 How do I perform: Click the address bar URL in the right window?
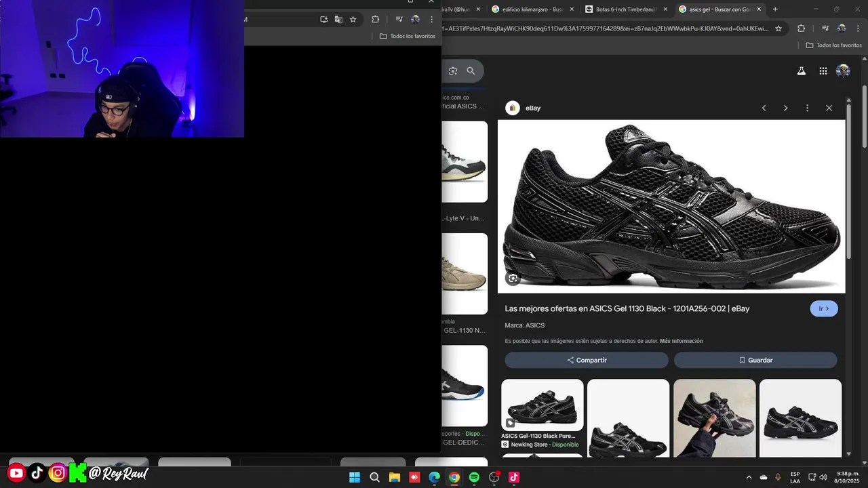605,28
